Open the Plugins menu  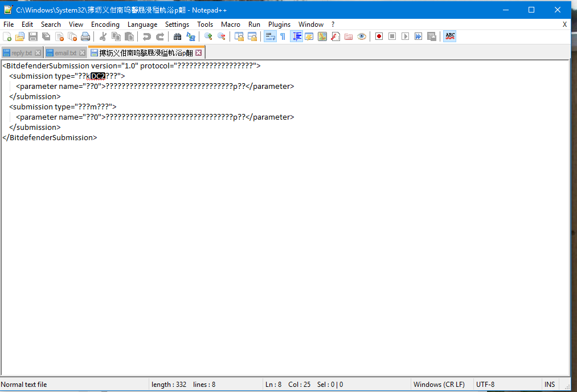coord(279,24)
